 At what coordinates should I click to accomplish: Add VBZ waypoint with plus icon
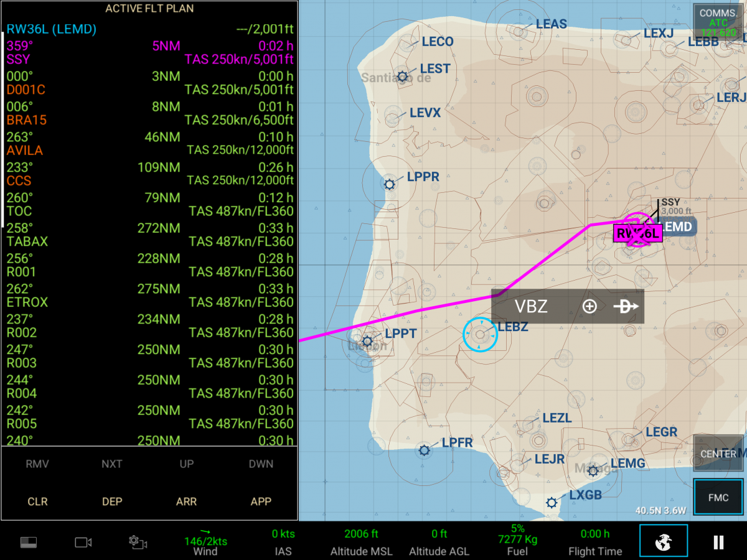point(590,306)
